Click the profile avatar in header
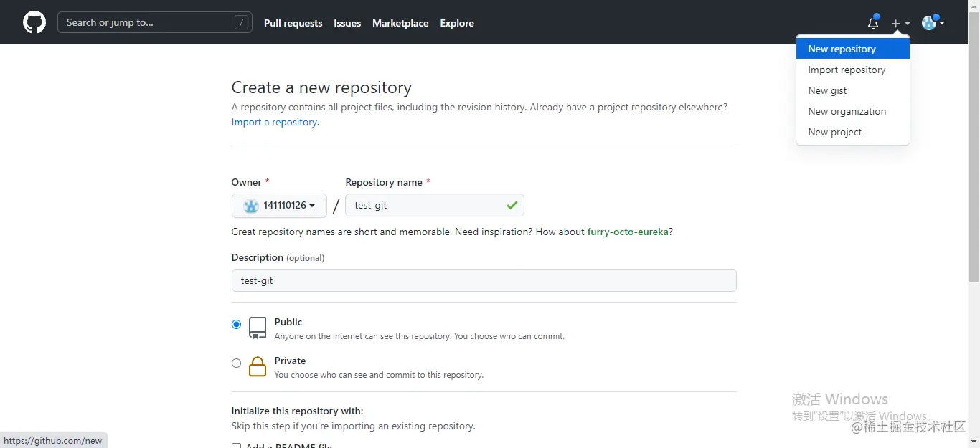980x448 pixels. coord(929,23)
